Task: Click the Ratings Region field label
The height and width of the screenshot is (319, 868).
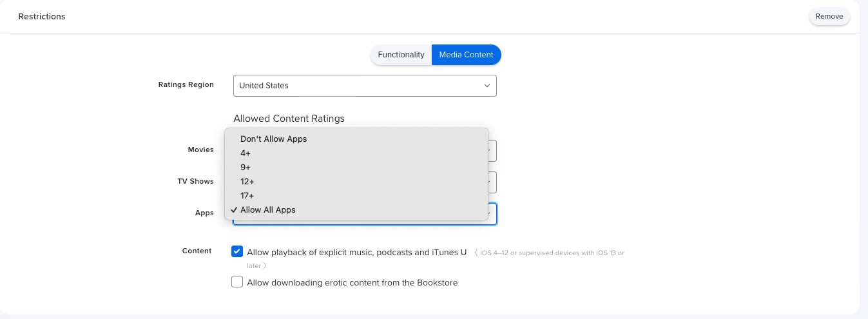Action: tap(186, 85)
